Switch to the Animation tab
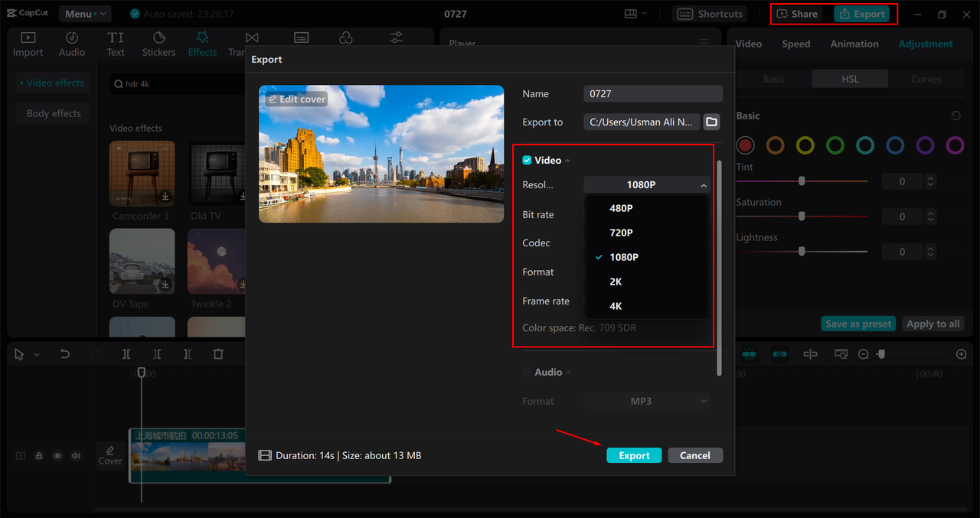The height and width of the screenshot is (518, 980). coord(854,44)
